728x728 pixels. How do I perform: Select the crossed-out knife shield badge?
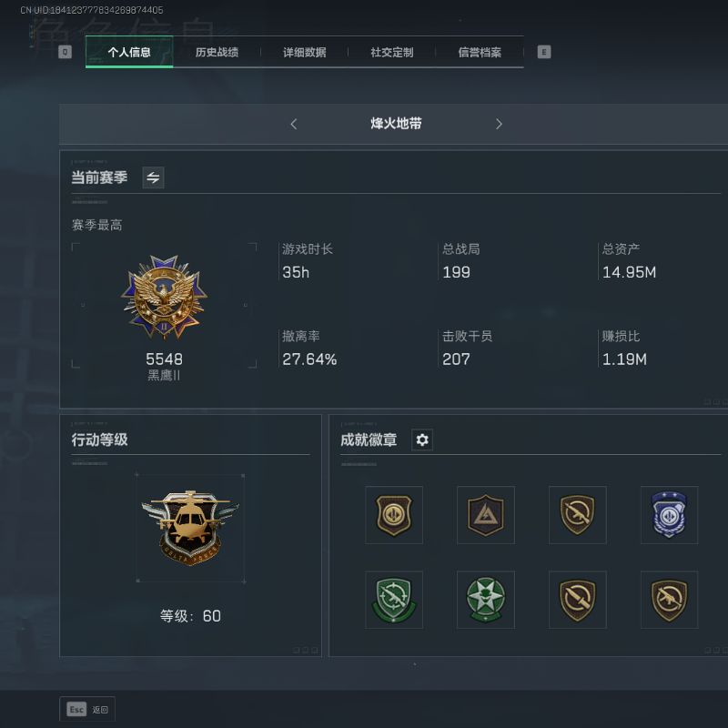click(578, 600)
